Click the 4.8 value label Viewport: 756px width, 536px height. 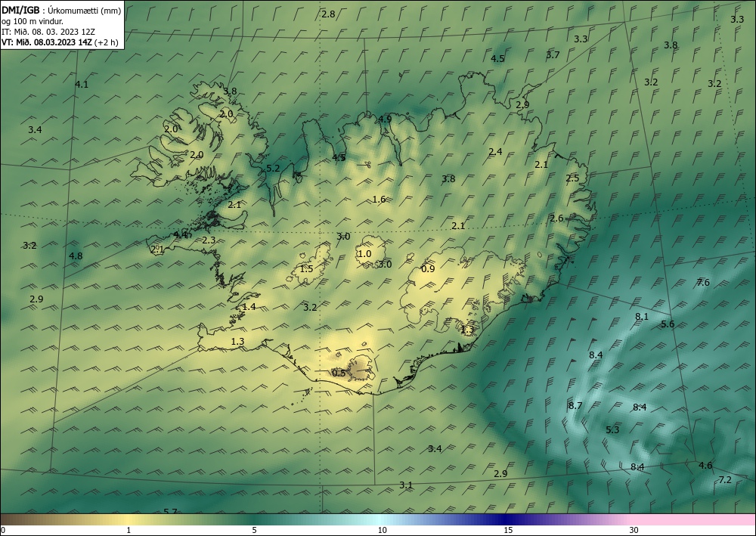tap(76, 256)
